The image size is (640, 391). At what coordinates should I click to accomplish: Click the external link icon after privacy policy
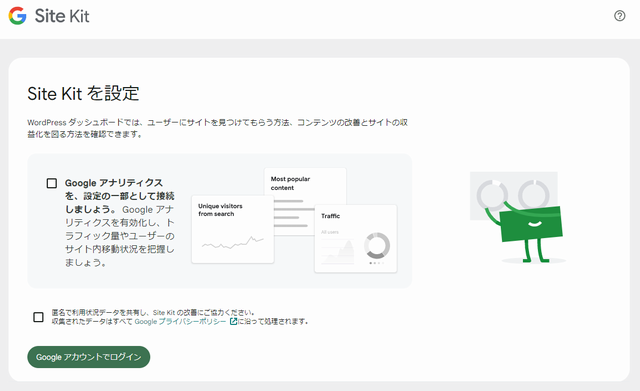point(233,322)
